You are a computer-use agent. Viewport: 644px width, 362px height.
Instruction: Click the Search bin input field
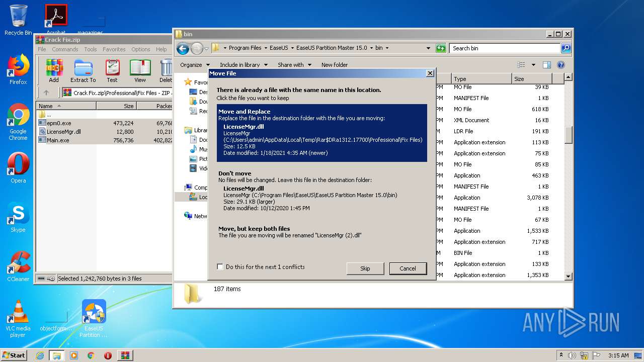(505, 48)
